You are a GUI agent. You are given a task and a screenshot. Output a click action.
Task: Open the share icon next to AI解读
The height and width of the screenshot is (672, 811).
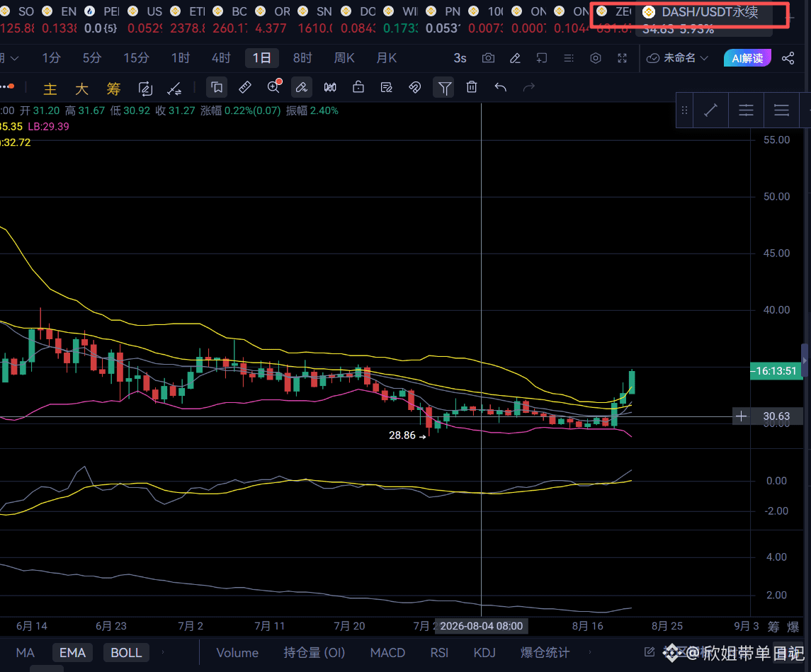point(788,58)
